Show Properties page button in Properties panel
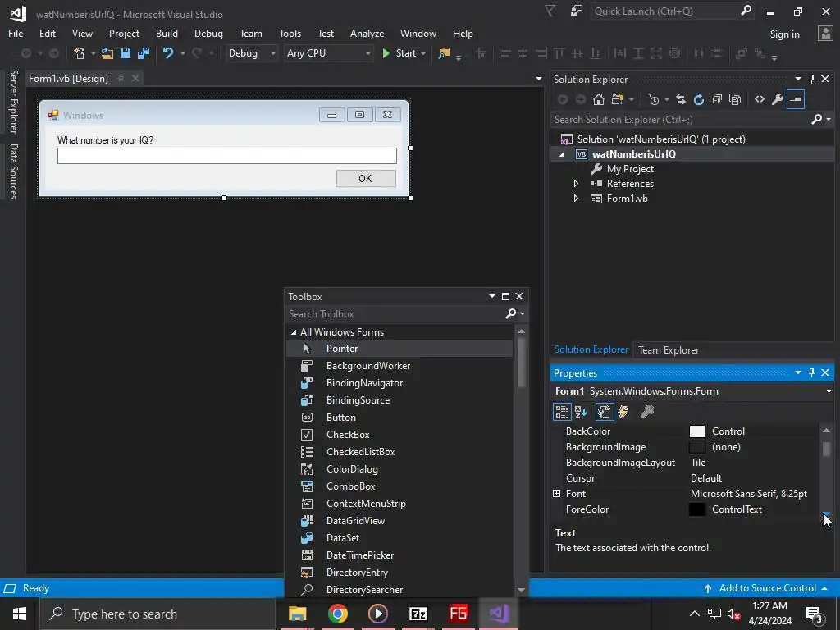The width and height of the screenshot is (840, 630). coord(605,412)
